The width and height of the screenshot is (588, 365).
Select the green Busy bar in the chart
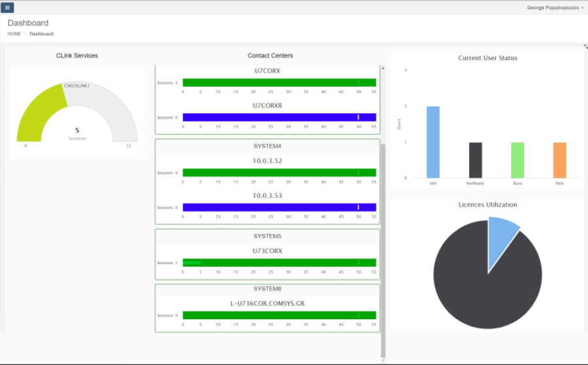(x=517, y=160)
